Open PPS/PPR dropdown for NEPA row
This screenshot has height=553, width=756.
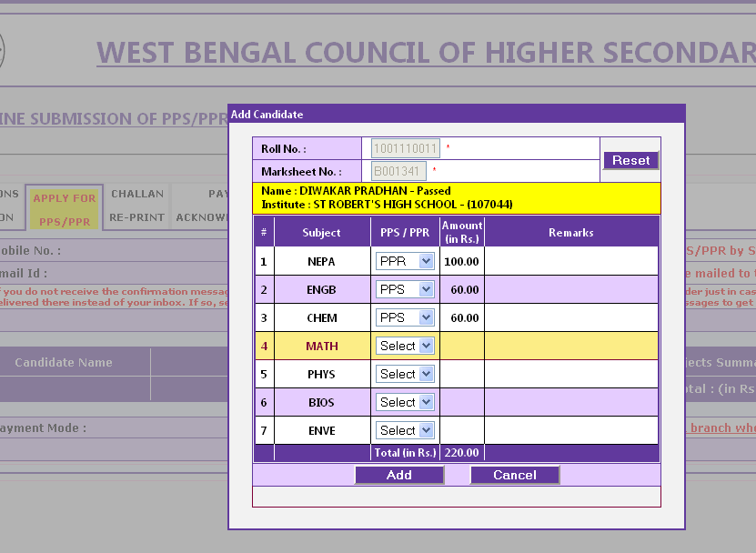[x=405, y=261]
